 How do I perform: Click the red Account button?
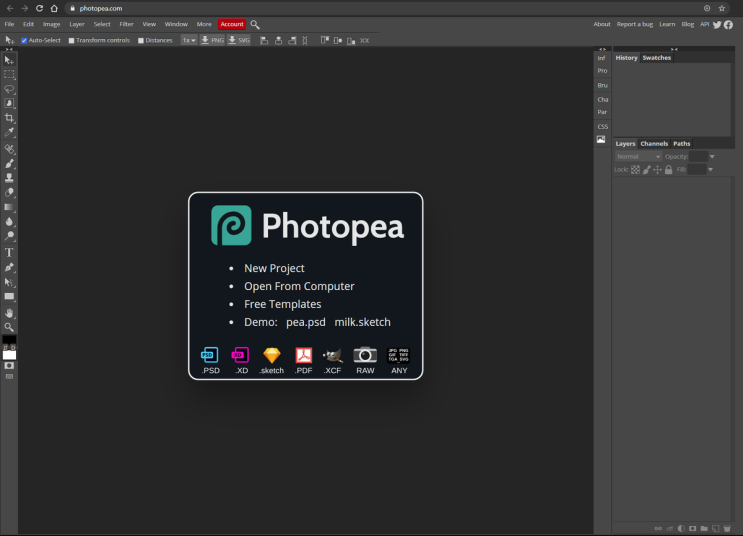click(x=232, y=24)
